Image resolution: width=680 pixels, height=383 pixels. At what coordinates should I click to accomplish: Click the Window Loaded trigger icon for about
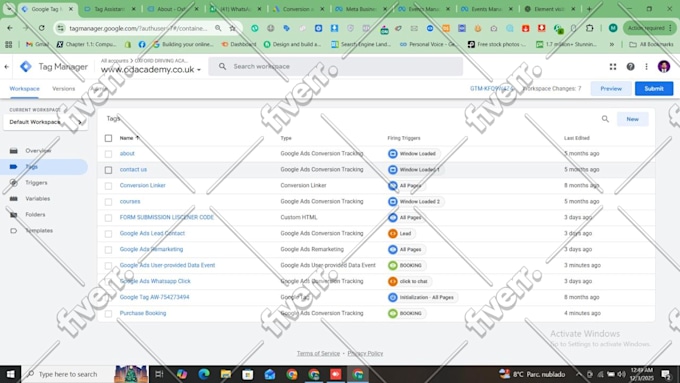coord(392,154)
